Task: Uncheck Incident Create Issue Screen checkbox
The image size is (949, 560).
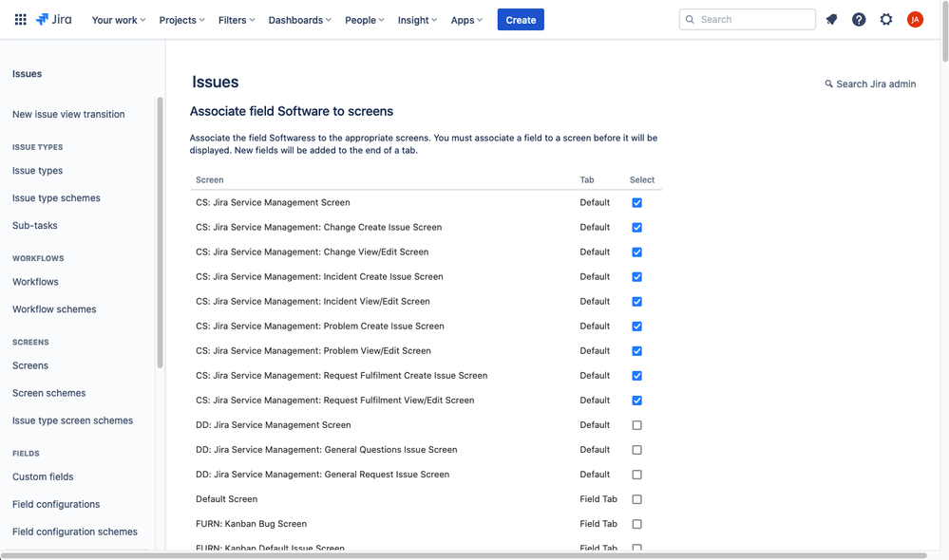Action: [x=636, y=277]
